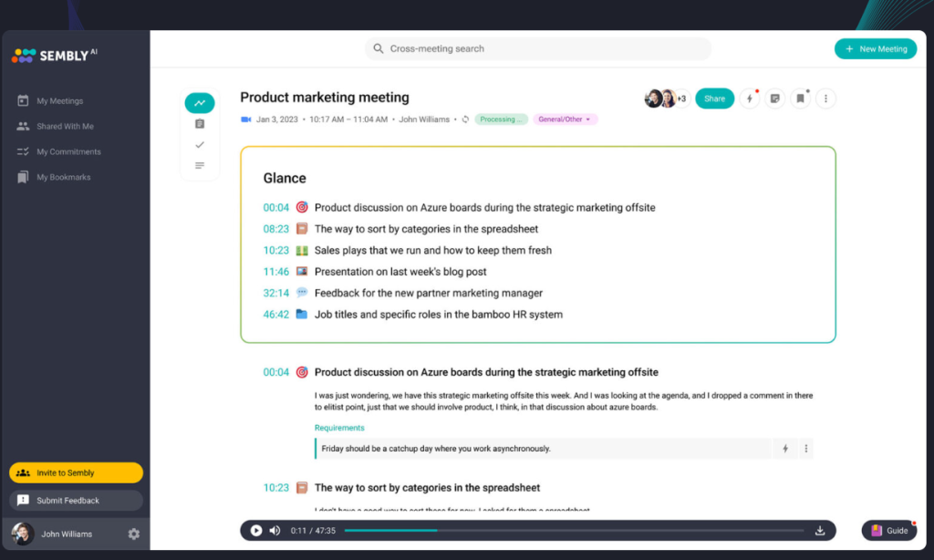Share the Product marketing meeting
Viewport: 934px width, 560px height.
[714, 99]
